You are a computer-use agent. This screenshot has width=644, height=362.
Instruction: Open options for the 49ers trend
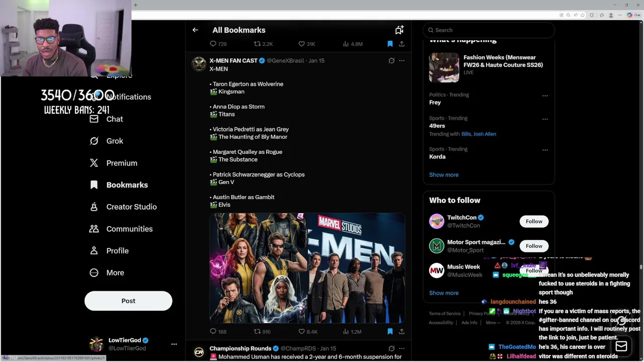(x=545, y=119)
